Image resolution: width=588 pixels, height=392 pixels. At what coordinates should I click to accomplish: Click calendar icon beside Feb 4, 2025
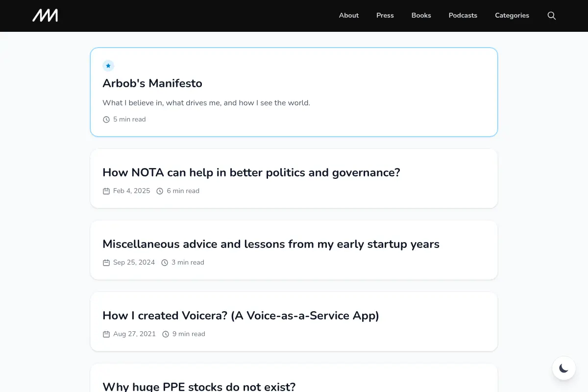[x=106, y=191]
